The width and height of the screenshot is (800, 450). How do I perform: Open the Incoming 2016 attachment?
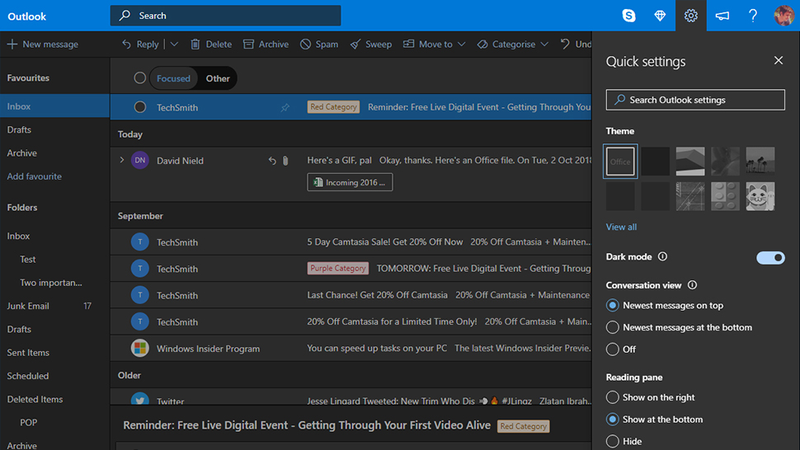click(350, 182)
